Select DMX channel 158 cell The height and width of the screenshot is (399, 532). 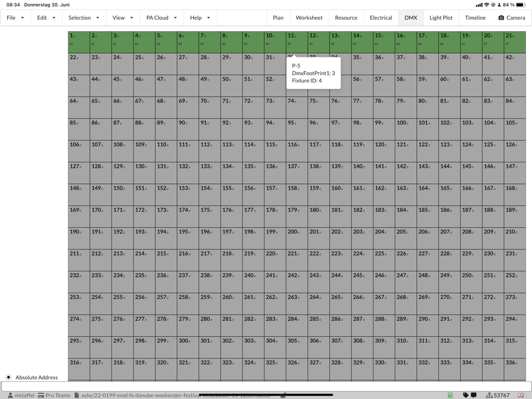(x=297, y=195)
